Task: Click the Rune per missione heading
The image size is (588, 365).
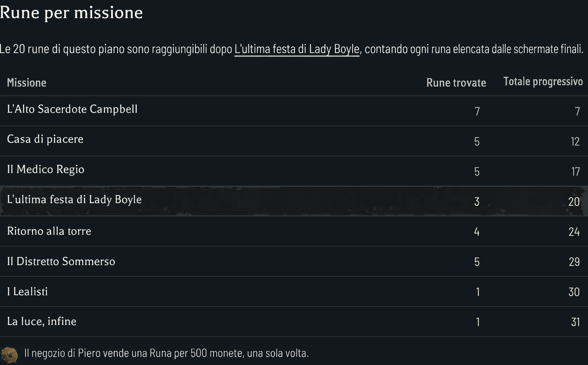Action: click(71, 13)
